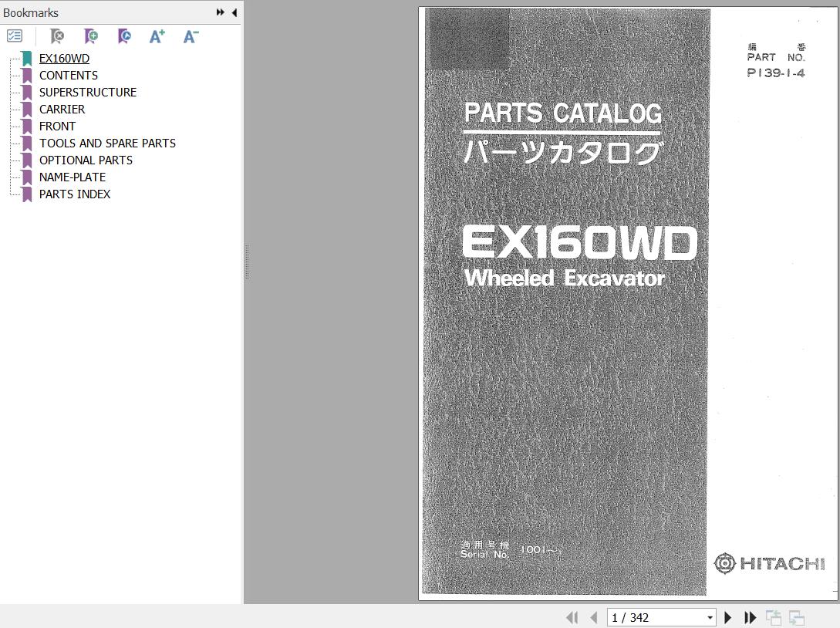
Task: Click the panel splitter handle
Action: [x=247, y=262]
